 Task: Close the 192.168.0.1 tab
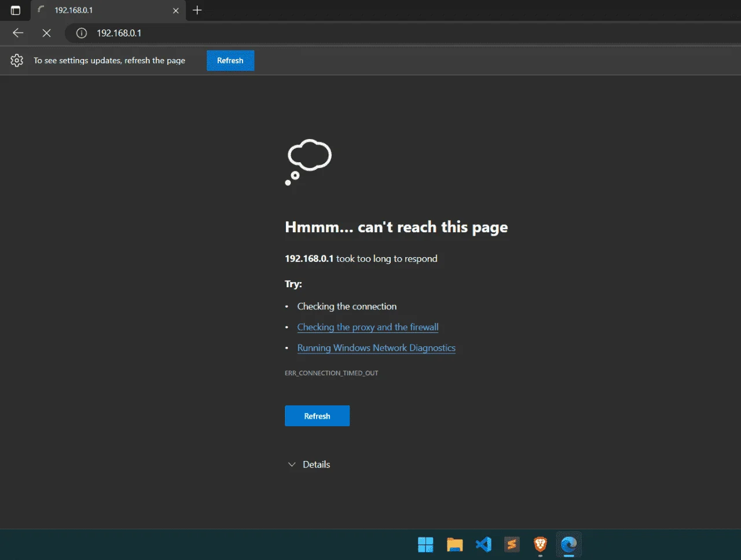(x=176, y=10)
